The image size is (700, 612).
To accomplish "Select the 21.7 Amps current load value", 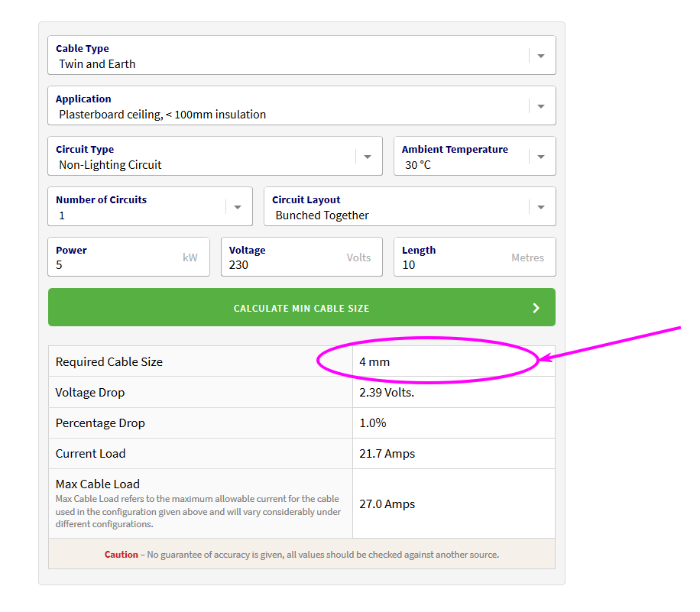I will pyautogui.click(x=387, y=454).
